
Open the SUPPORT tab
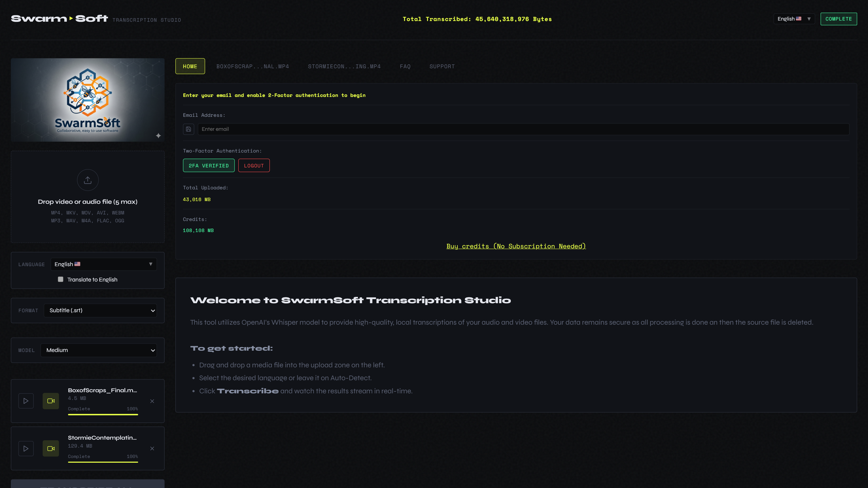click(x=442, y=66)
